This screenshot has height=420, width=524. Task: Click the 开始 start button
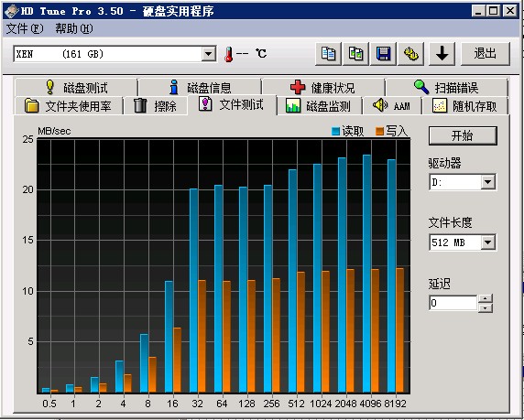[463, 135]
